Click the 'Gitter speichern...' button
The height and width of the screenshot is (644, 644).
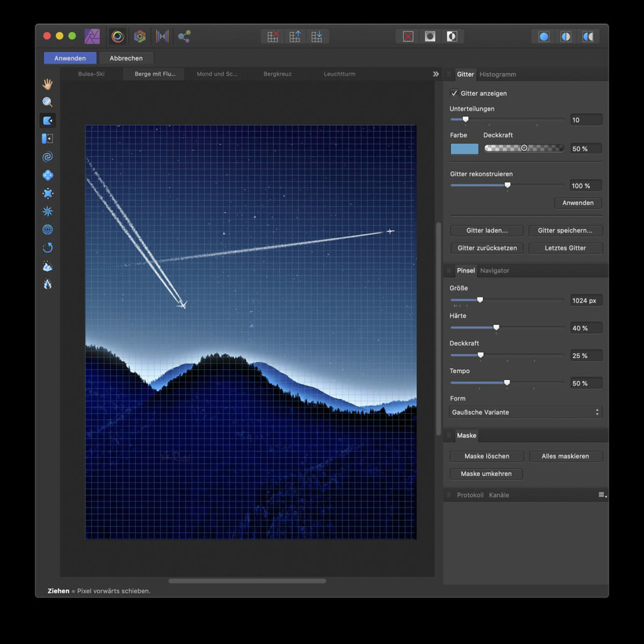565,230
